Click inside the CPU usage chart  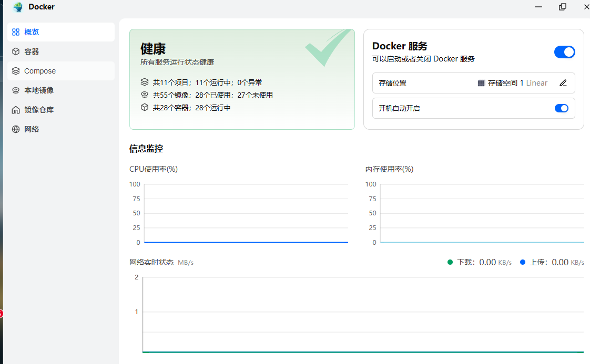[x=246, y=213]
